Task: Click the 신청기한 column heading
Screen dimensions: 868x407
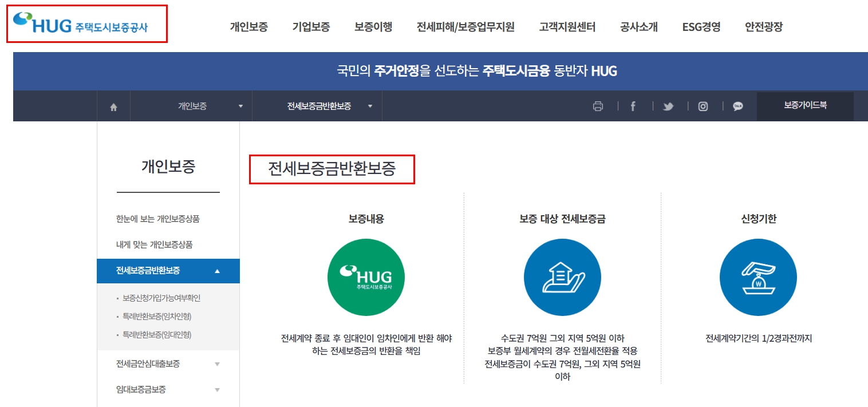Action: click(x=759, y=219)
